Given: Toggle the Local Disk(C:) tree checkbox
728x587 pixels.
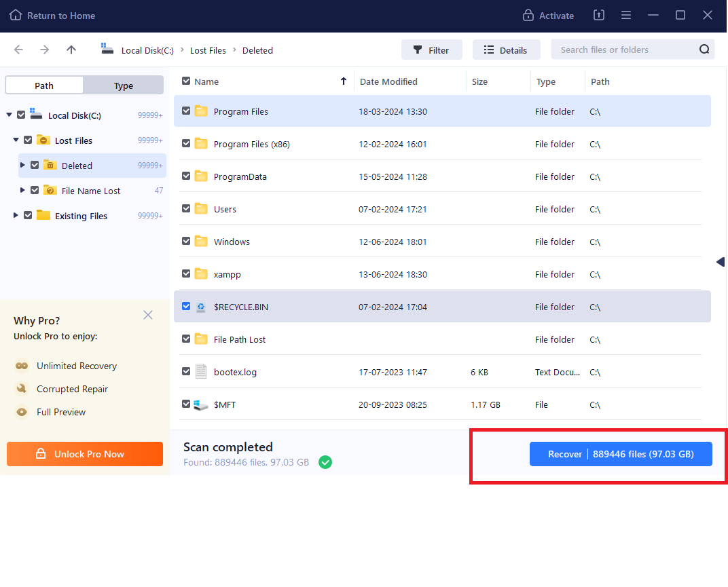Looking at the screenshot, I should (x=21, y=115).
